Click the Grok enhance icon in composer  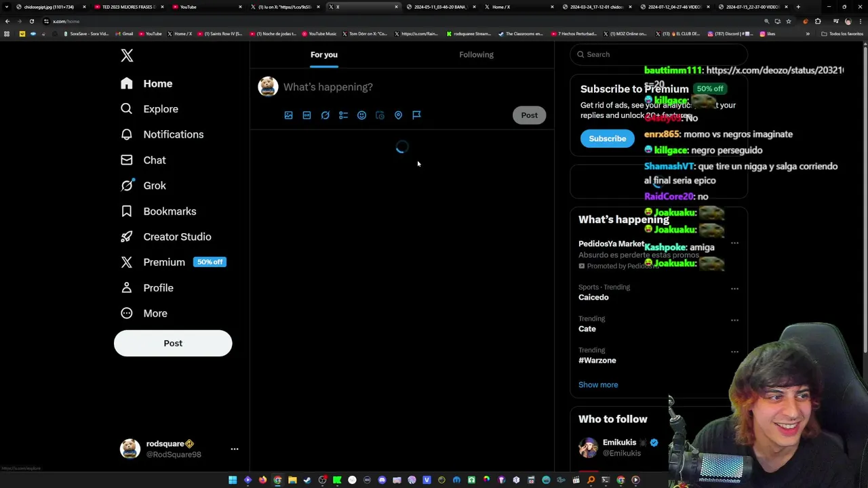click(325, 115)
